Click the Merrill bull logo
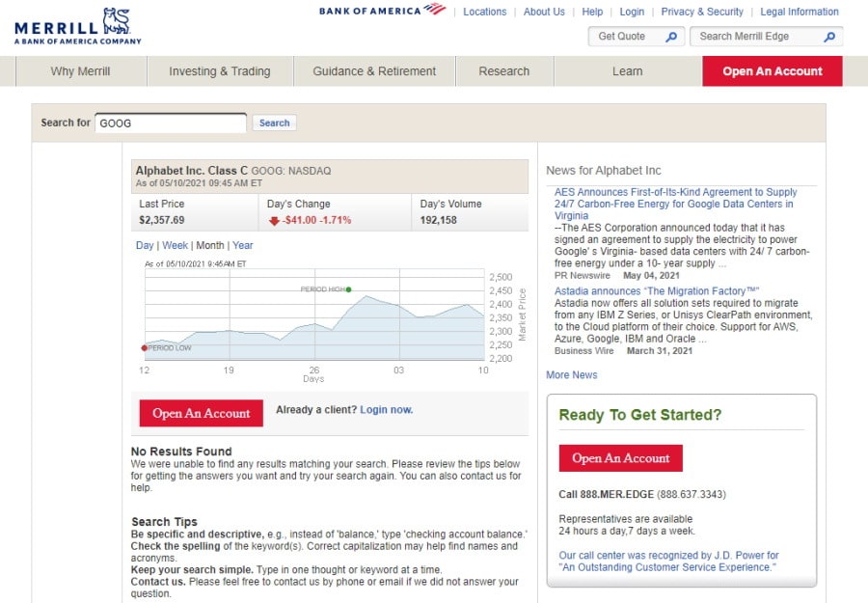This screenshot has width=868, height=603. 117,21
